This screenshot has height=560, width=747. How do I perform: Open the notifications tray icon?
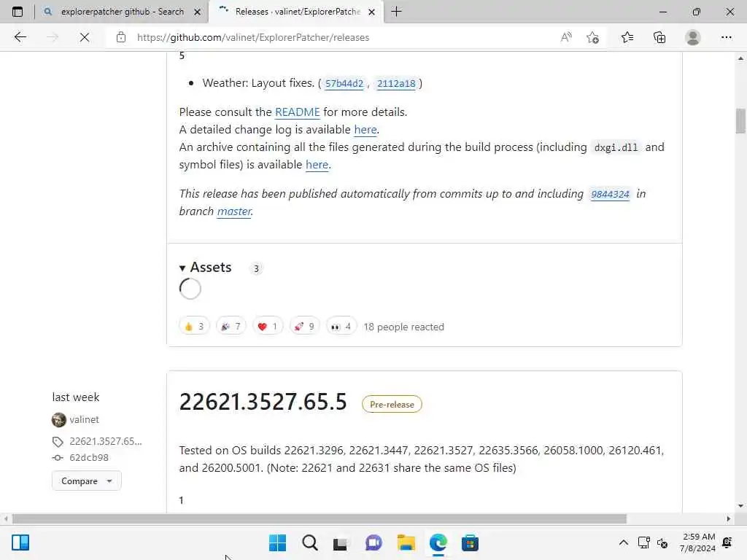(727, 542)
